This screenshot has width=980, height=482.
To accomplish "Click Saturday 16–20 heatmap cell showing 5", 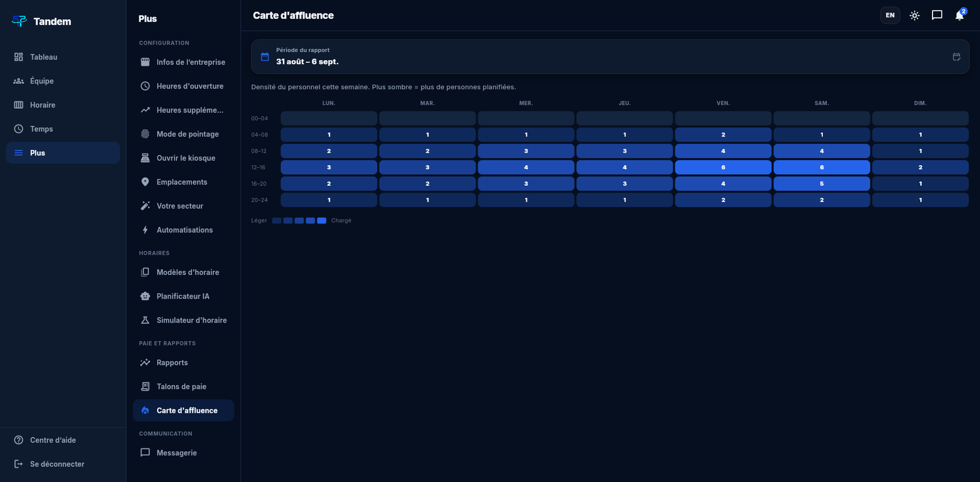I will pos(822,184).
